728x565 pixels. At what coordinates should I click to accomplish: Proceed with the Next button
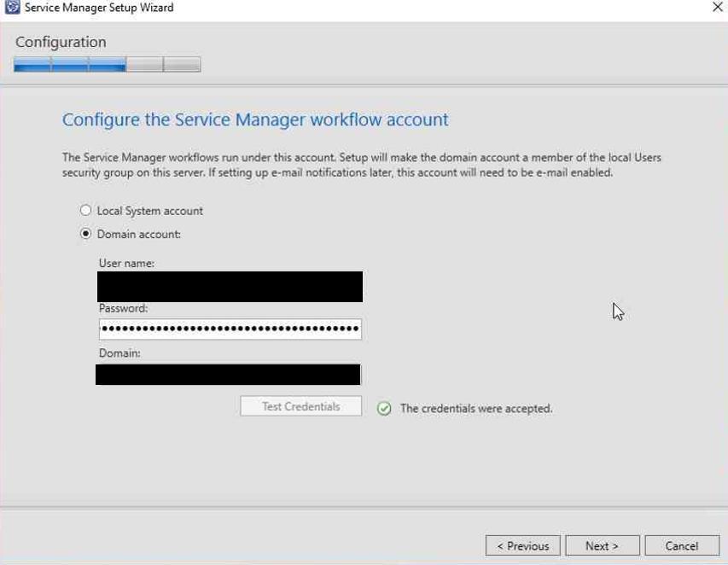coord(603,545)
